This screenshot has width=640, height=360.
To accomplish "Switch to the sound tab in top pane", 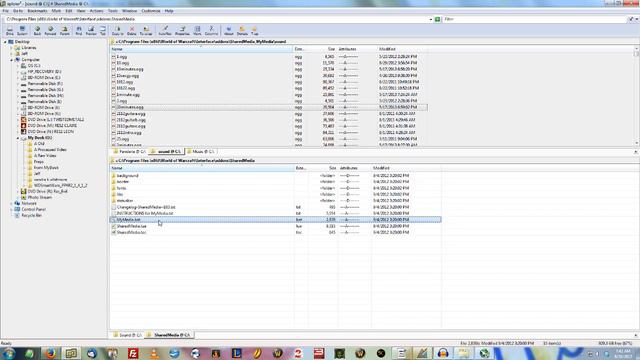I will [167, 151].
